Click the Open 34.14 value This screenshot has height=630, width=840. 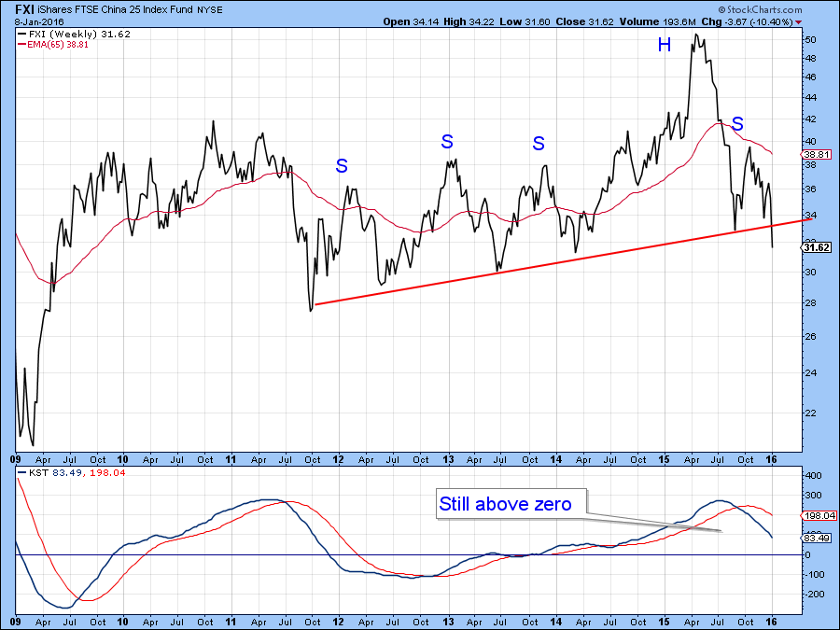[412, 22]
